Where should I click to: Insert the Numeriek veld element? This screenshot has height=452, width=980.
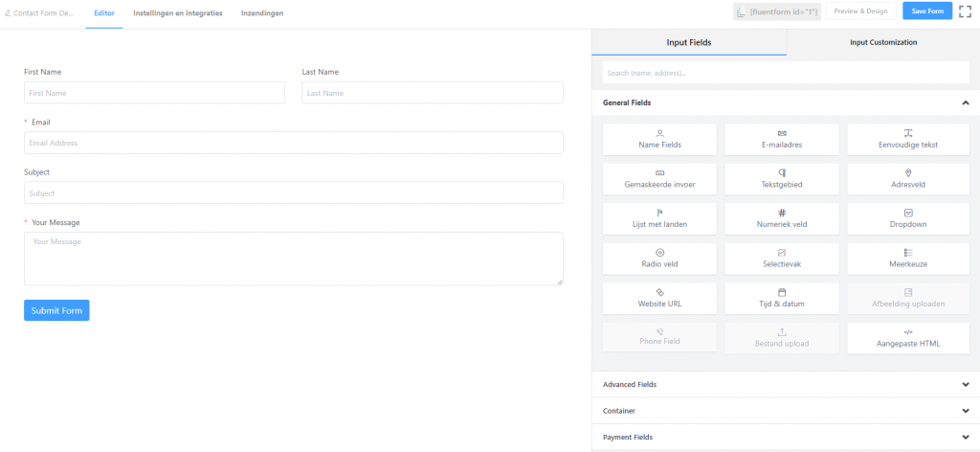click(781, 218)
